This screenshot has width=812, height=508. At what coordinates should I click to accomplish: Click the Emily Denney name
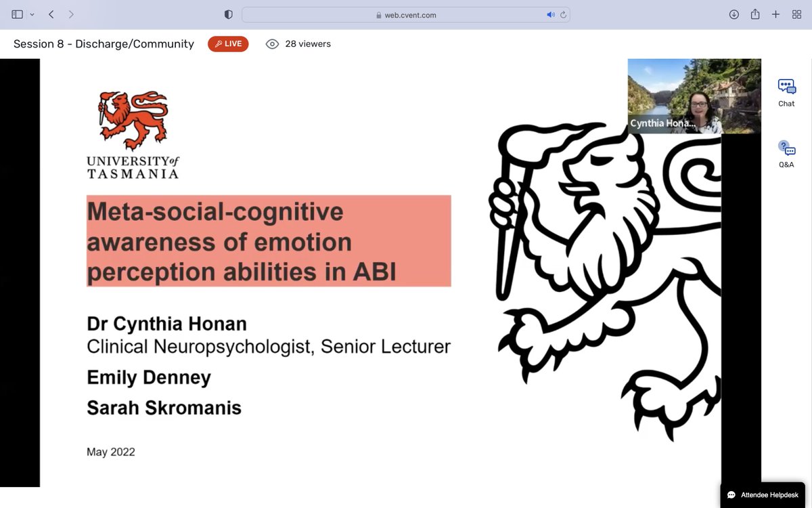coord(149,377)
